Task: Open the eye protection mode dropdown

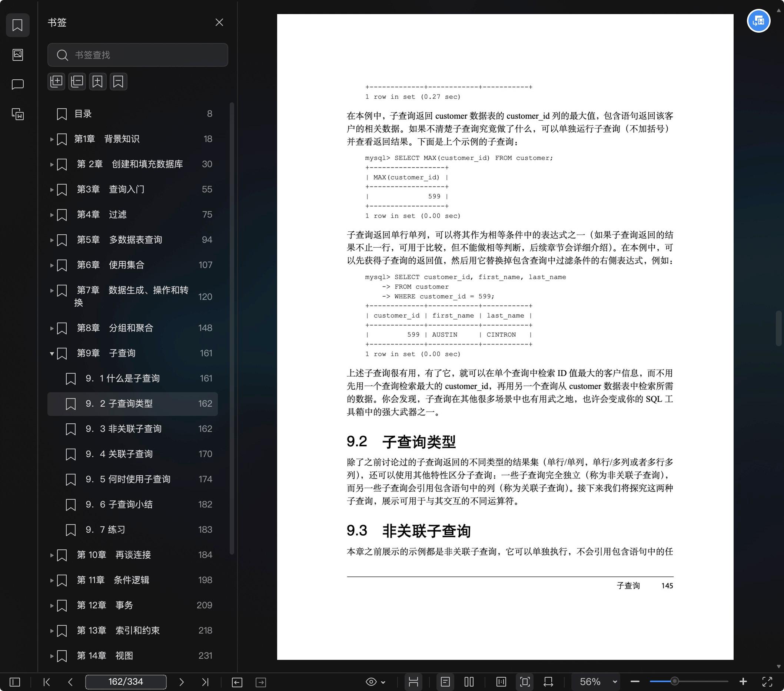Action: 375,682
